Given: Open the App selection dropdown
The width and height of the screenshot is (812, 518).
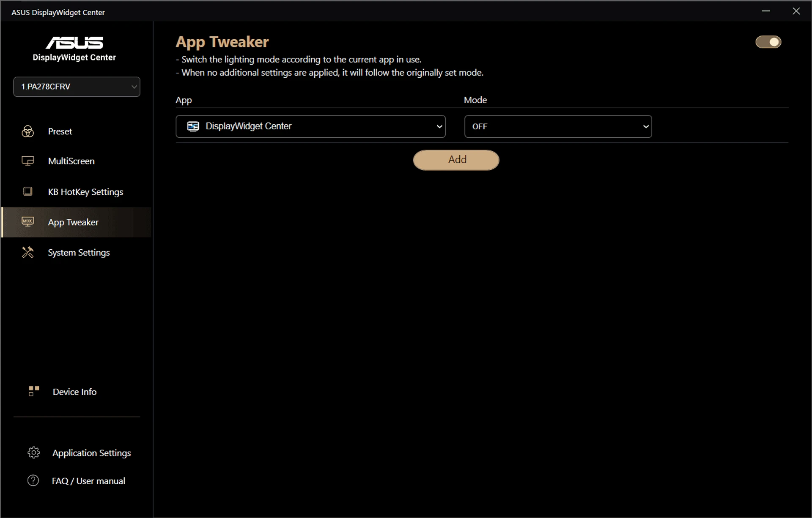Looking at the screenshot, I should pyautogui.click(x=310, y=126).
